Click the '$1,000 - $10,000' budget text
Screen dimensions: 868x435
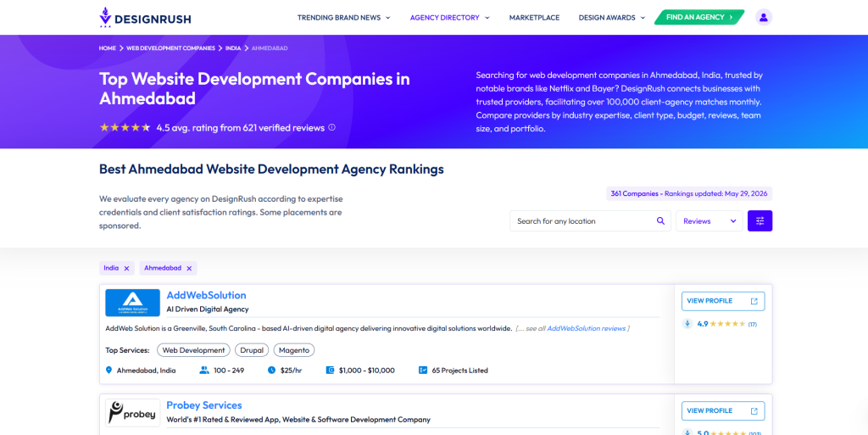367,371
